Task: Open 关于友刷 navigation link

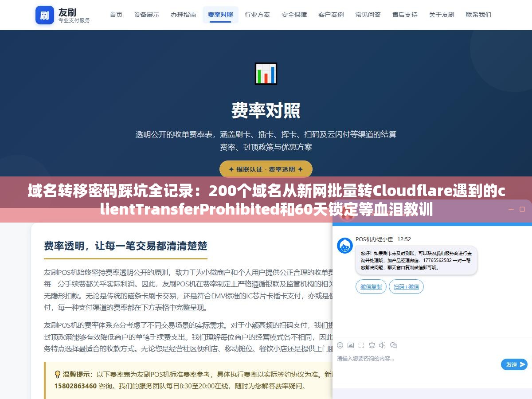Action: pos(442,15)
